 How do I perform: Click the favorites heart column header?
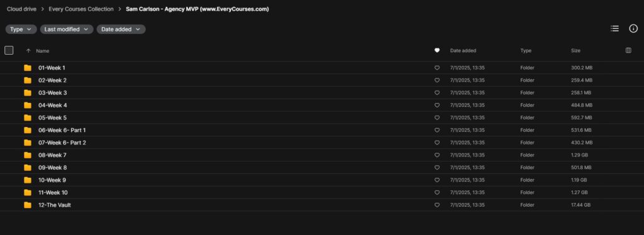tap(437, 50)
